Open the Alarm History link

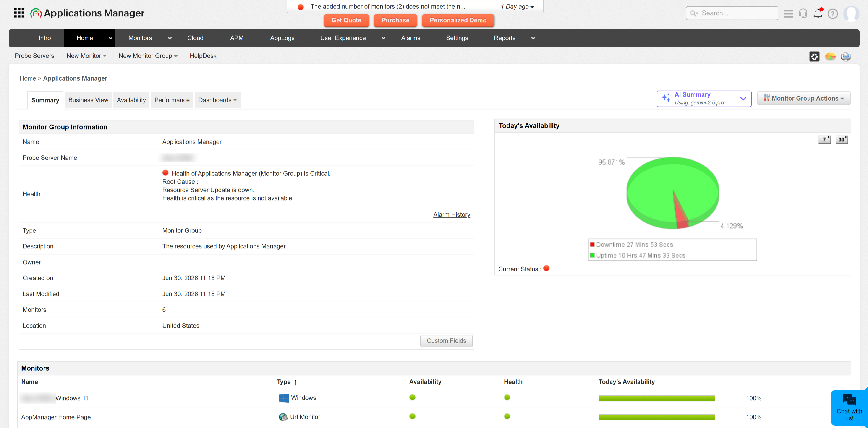[452, 215]
